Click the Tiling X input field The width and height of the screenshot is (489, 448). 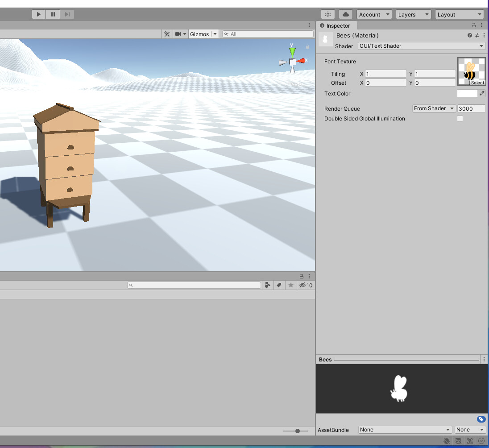click(x=385, y=74)
